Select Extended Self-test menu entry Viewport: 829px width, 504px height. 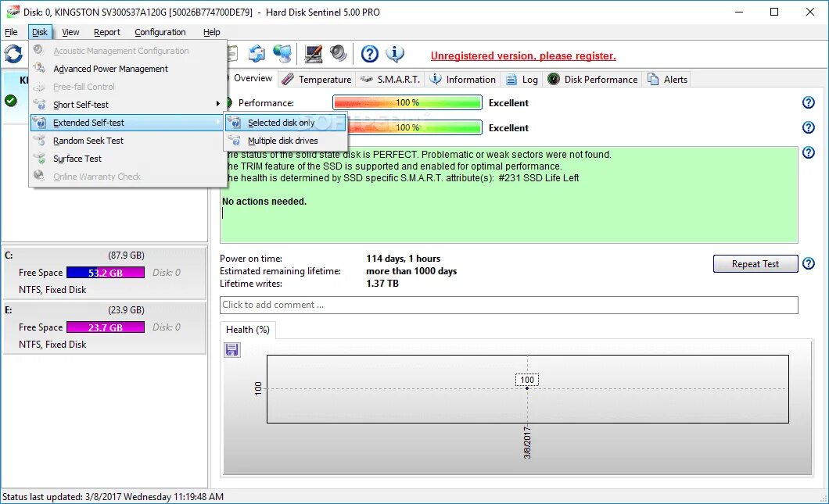click(127, 123)
